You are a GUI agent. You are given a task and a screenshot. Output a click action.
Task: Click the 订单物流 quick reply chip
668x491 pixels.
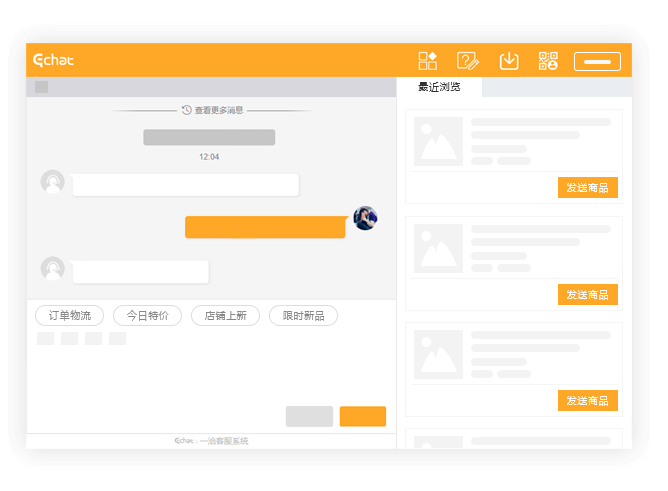coord(69,316)
